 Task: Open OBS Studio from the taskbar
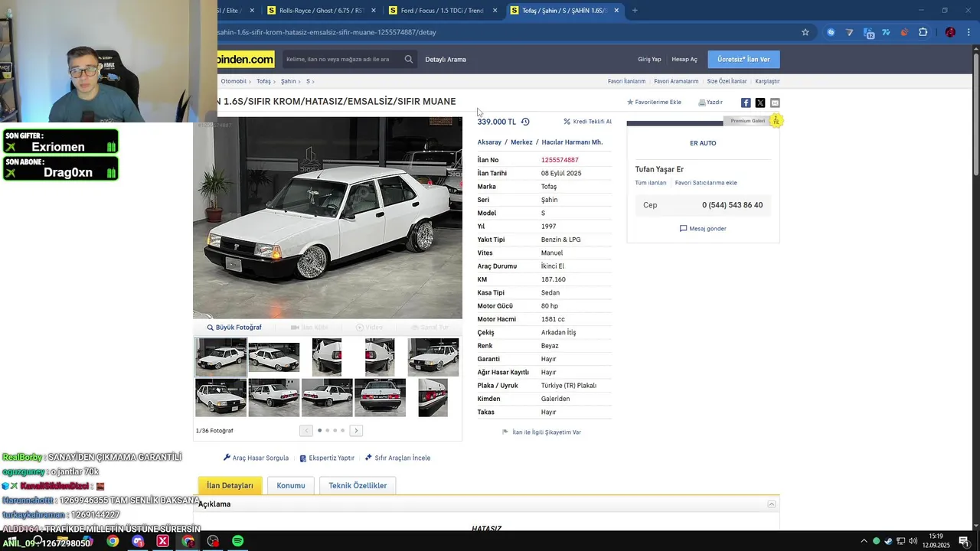pos(213,541)
